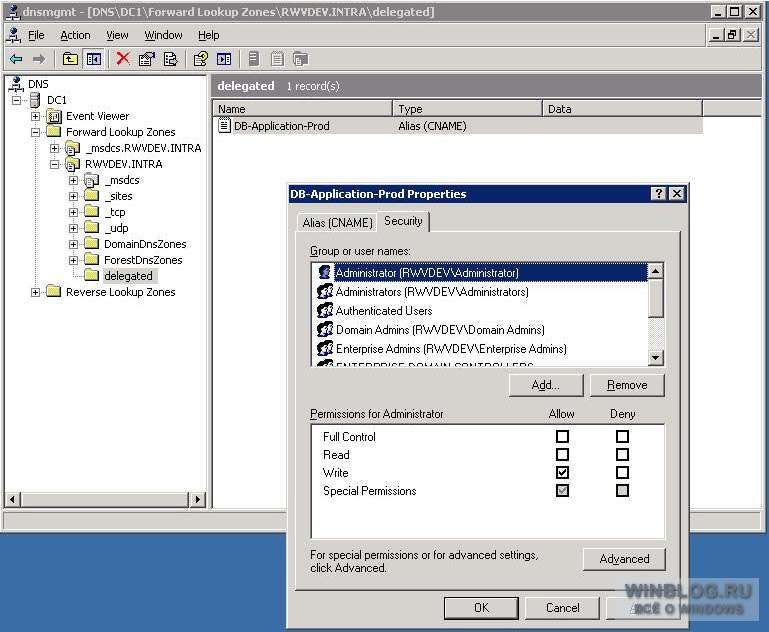Click the Event Viewer icon in tree
Viewport: 769px width, 632px height.
click(x=54, y=116)
